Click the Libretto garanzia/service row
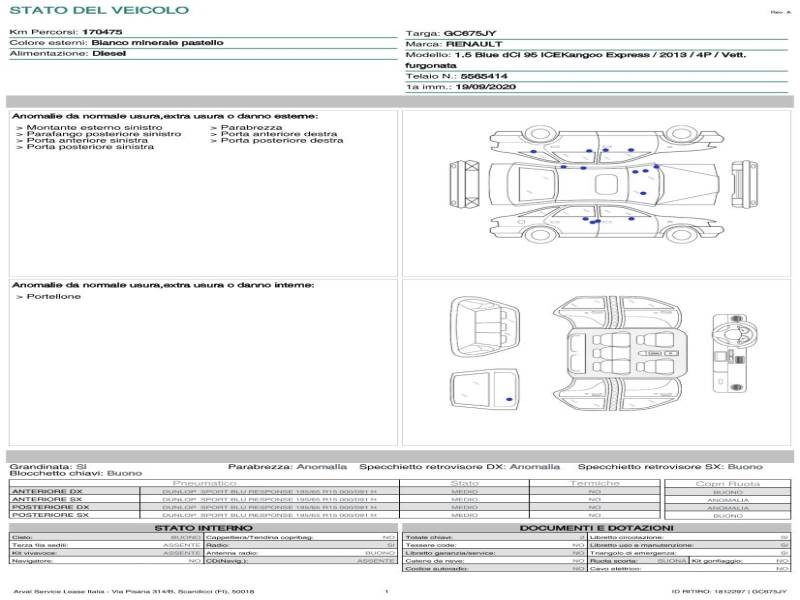The height and width of the screenshot is (600, 800). point(494,553)
